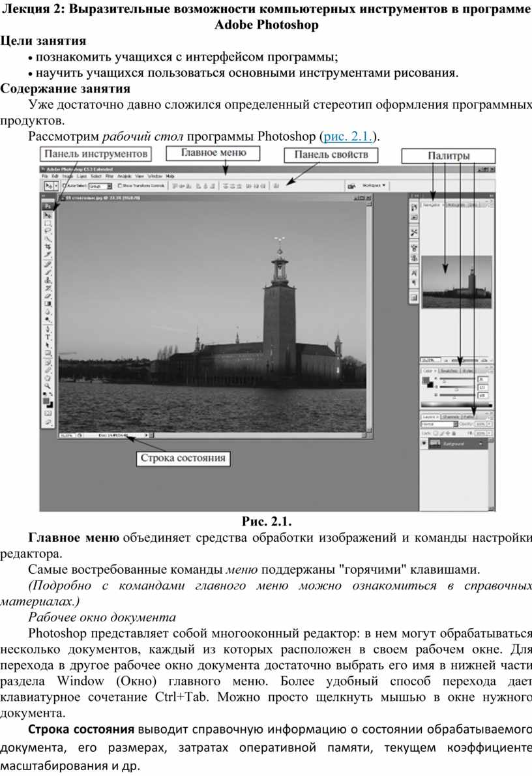Select the Clone Stamp tool

pyautogui.click(x=48, y=280)
